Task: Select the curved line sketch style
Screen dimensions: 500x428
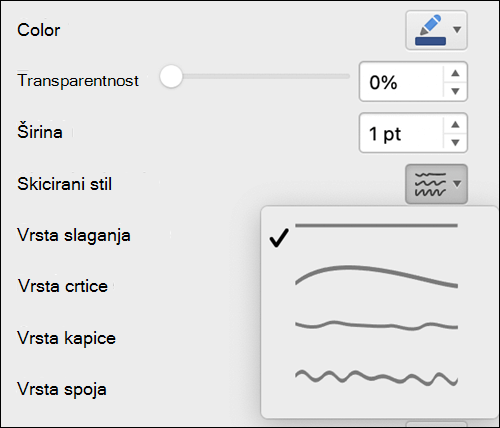Action: pyautogui.click(x=376, y=276)
